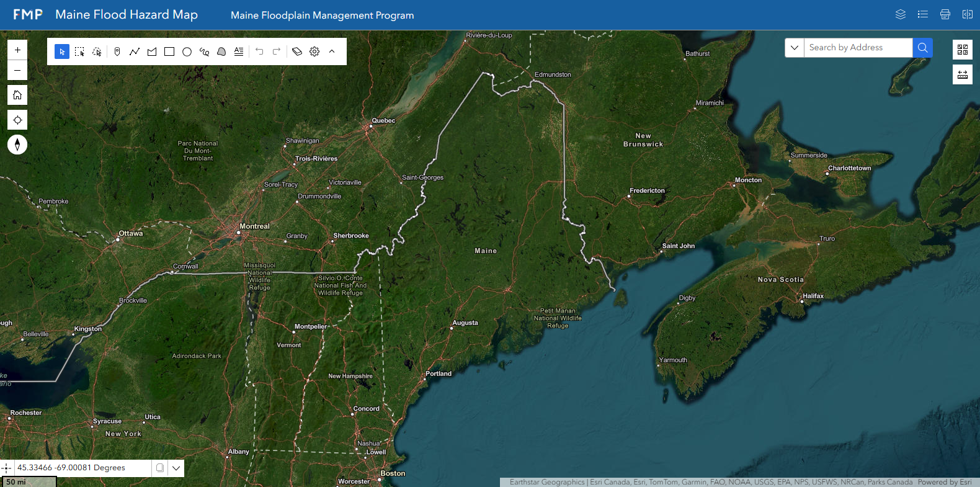Pick the point marker draw tool

click(117, 51)
